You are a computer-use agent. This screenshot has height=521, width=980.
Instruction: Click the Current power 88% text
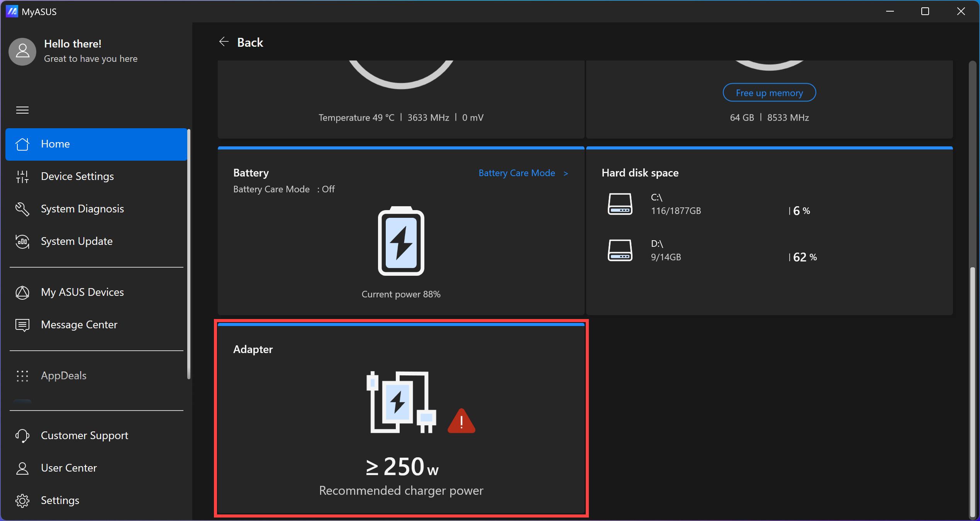click(x=401, y=294)
